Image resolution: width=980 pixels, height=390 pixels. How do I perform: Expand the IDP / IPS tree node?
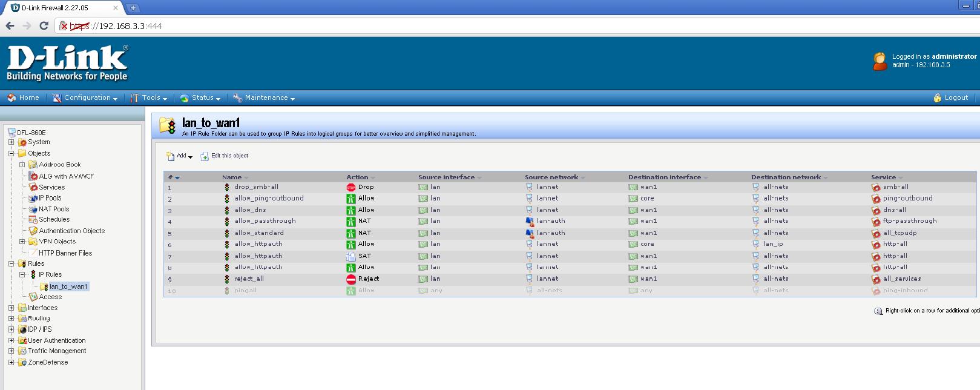11,329
